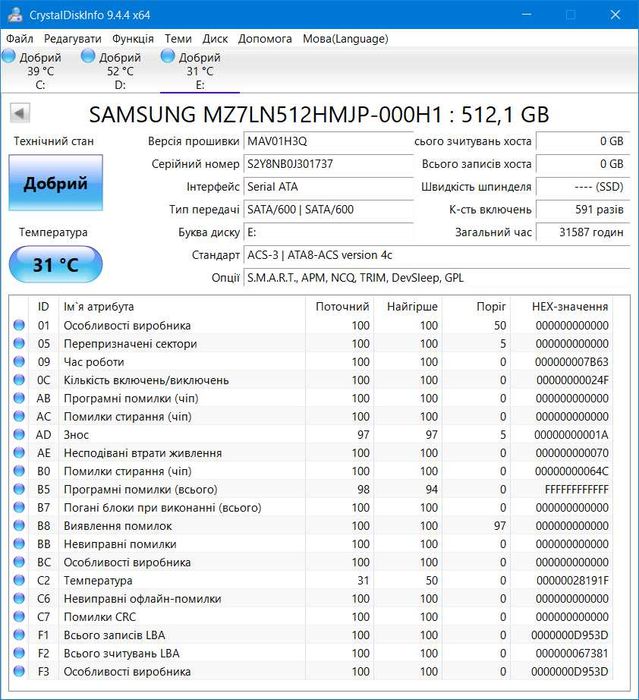Screen dimensions: 639x700
Task: Click the standard field ACS-3 | ATA8-ACS
Action: [x=436, y=255]
